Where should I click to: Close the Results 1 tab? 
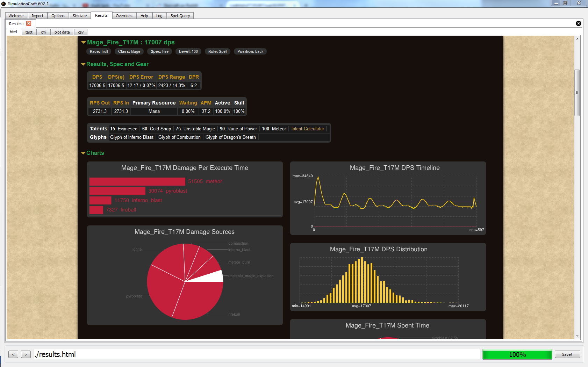29,23
